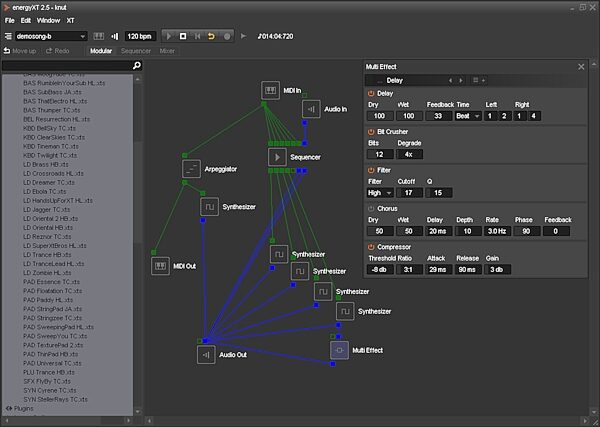Click the small play arrow before the song position
The height and width of the screenshot is (427, 600).
coord(243,36)
